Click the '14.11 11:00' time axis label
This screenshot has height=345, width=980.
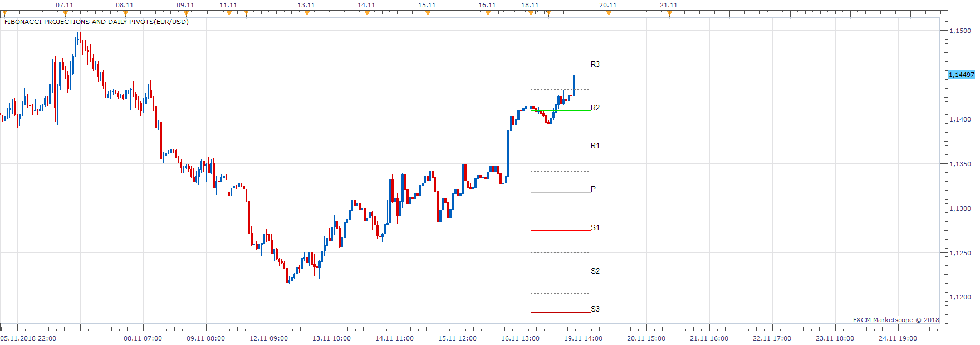[x=395, y=338]
